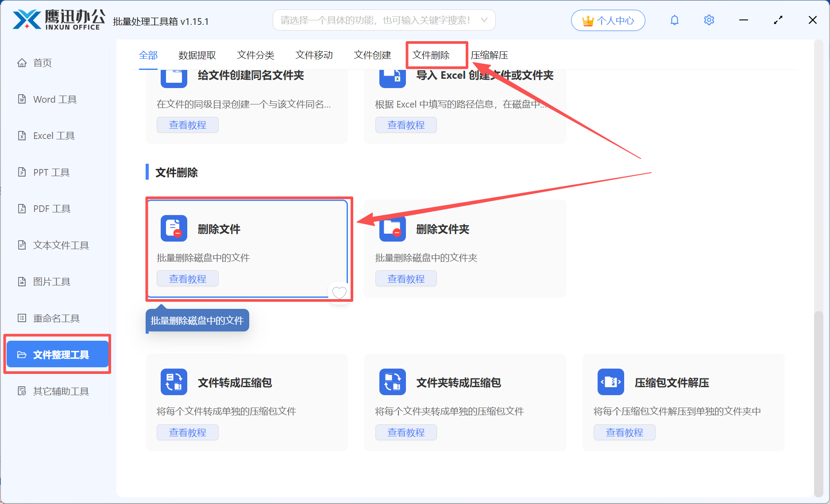Open settings gear icon

709,20
